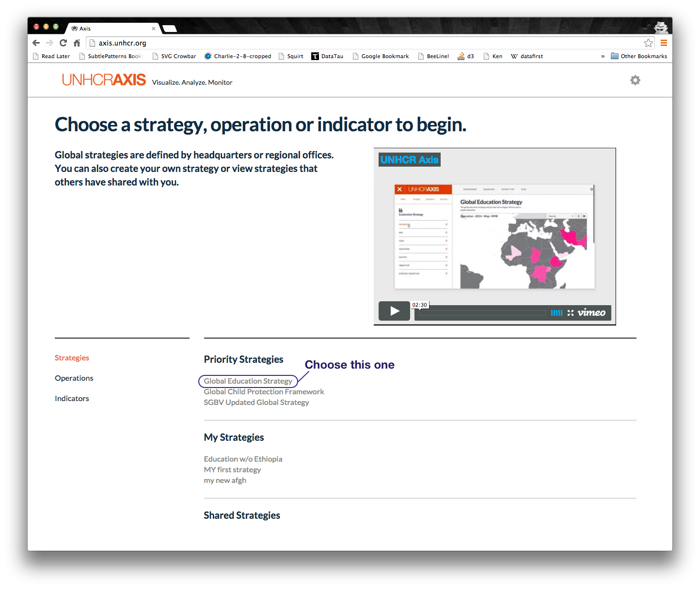Open Global Education Strategy
700x589 pixels.
pos(248,381)
